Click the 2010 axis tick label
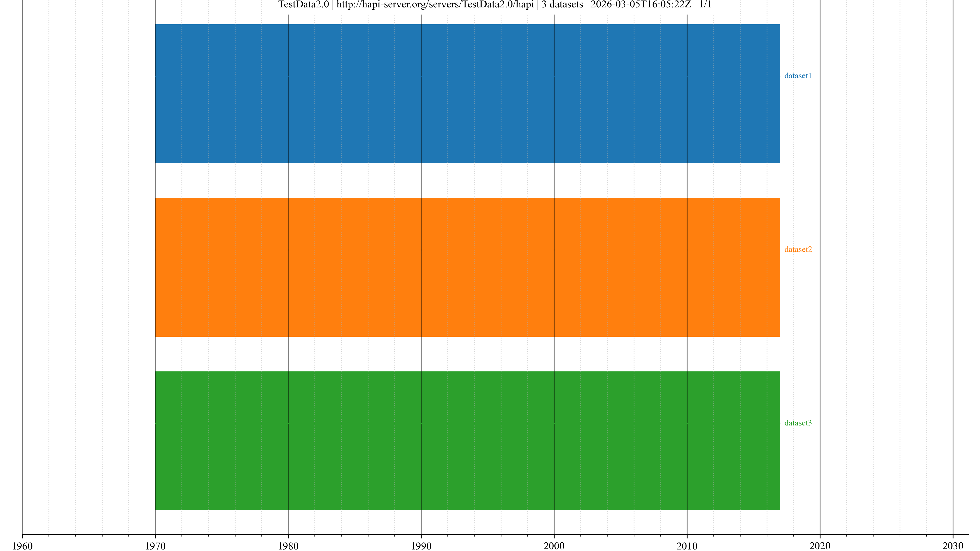 (x=687, y=546)
